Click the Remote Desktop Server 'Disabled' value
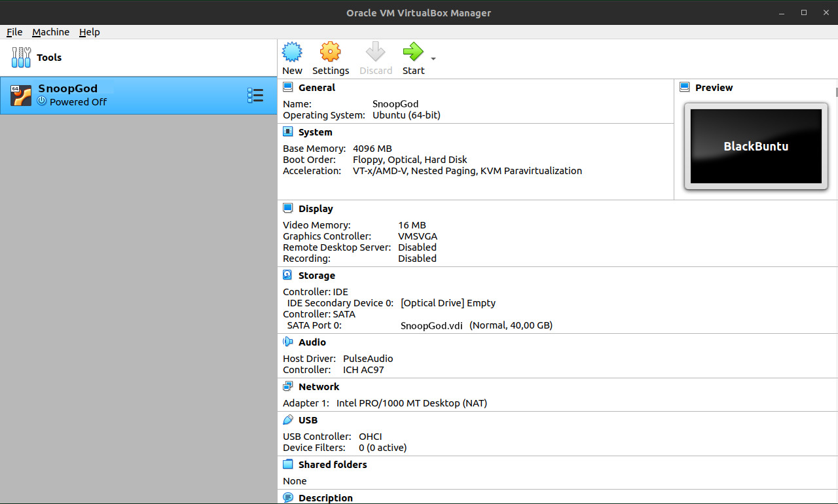The image size is (838, 504). click(x=417, y=247)
